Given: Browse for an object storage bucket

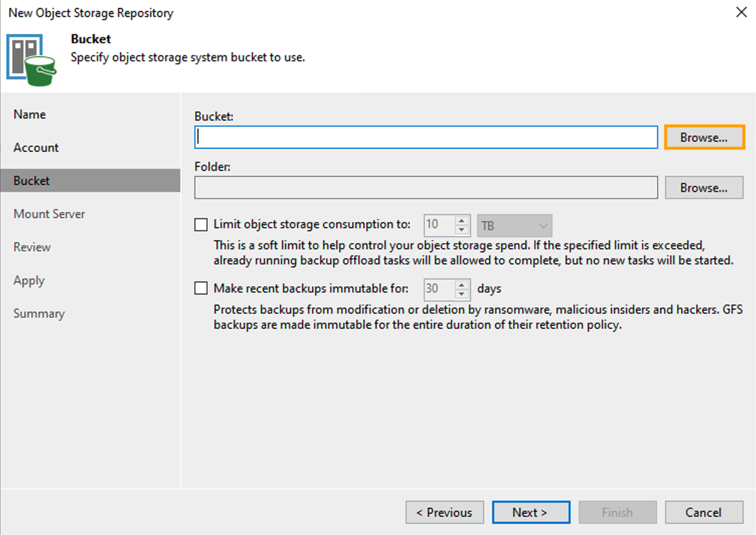Looking at the screenshot, I should [704, 137].
